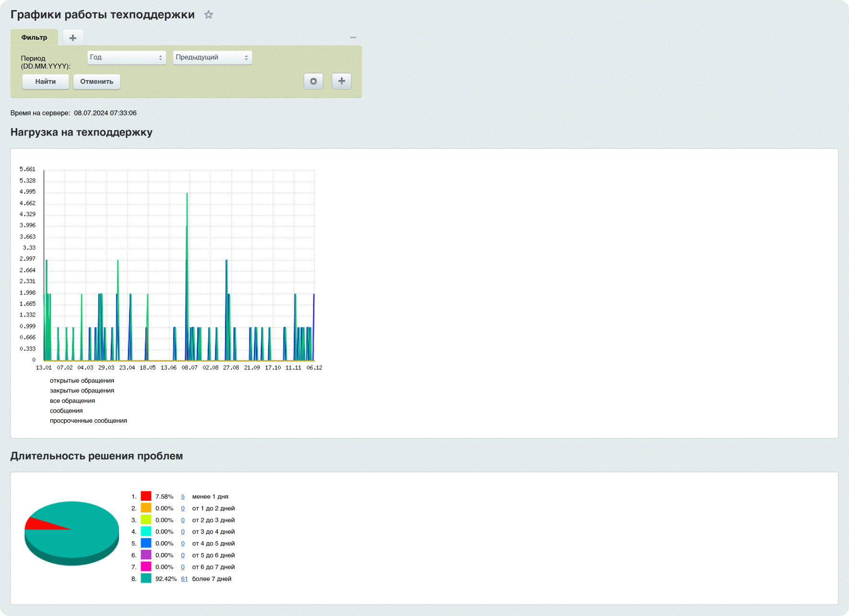
Task: Click 7.58% value in legend
Action: (165, 497)
